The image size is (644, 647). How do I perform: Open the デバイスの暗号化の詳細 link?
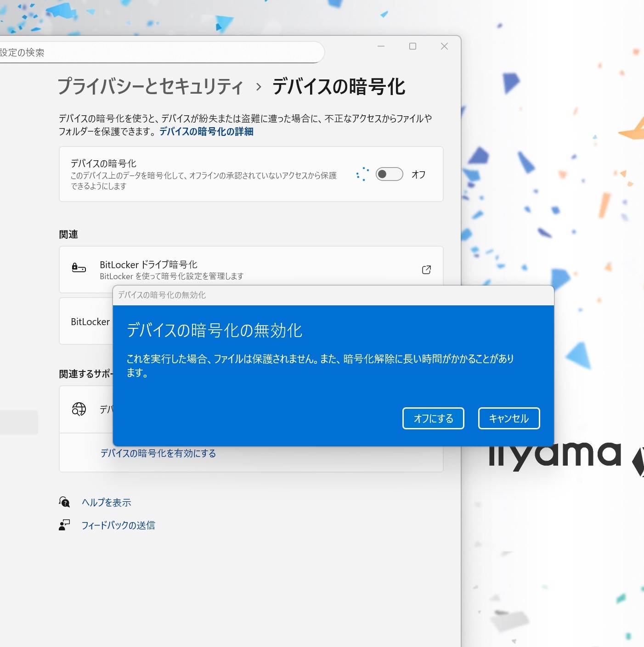(206, 132)
